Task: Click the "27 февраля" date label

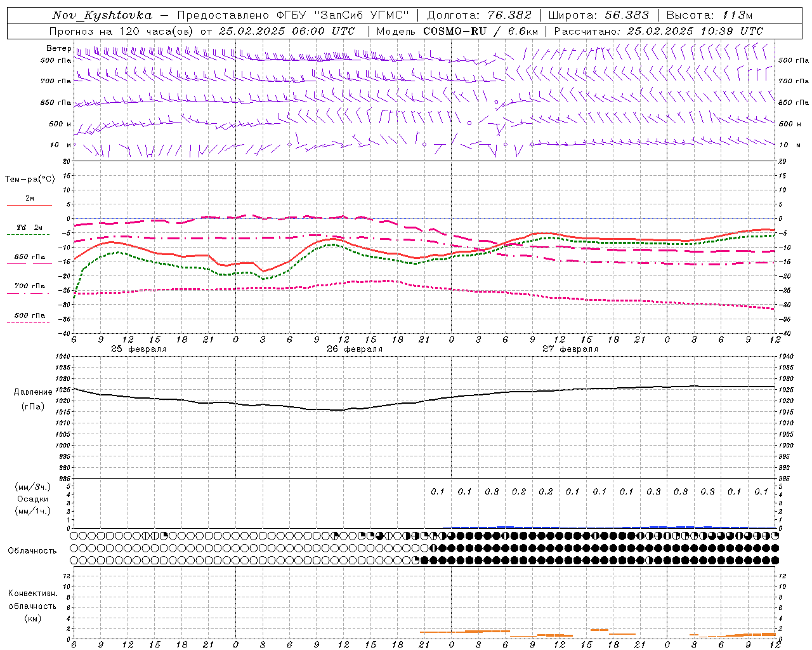Action: (570, 349)
